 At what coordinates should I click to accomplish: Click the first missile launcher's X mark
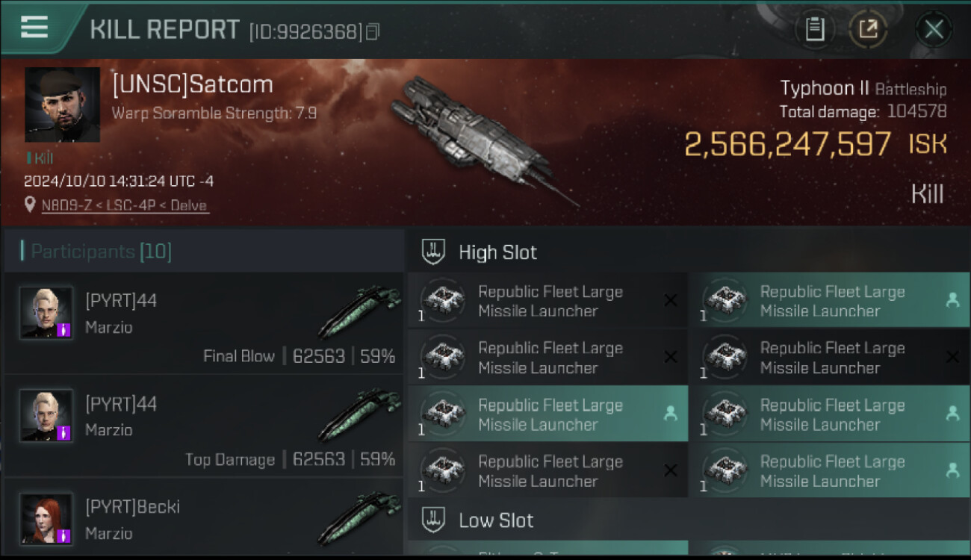[671, 300]
